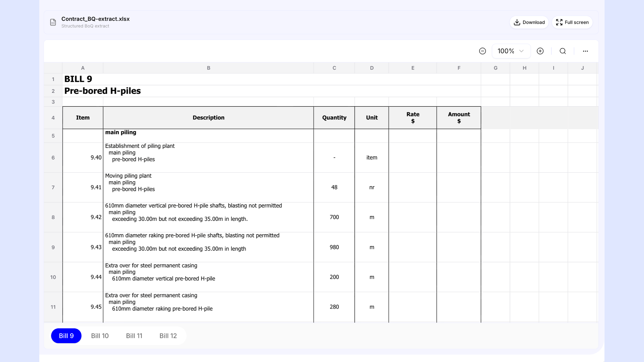The width and height of the screenshot is (644, 362).
Task: Select column B header
Action: (x=209, y=68)
